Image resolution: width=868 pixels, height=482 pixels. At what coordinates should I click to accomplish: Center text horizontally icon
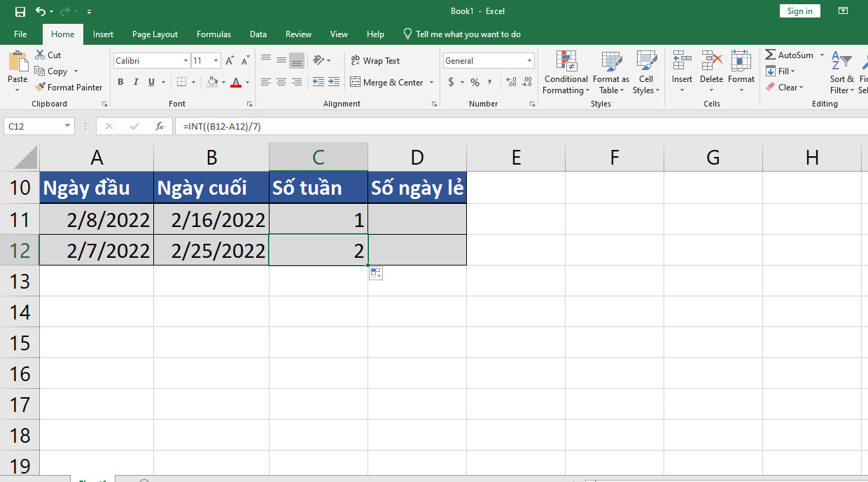(x=281, y=82)
